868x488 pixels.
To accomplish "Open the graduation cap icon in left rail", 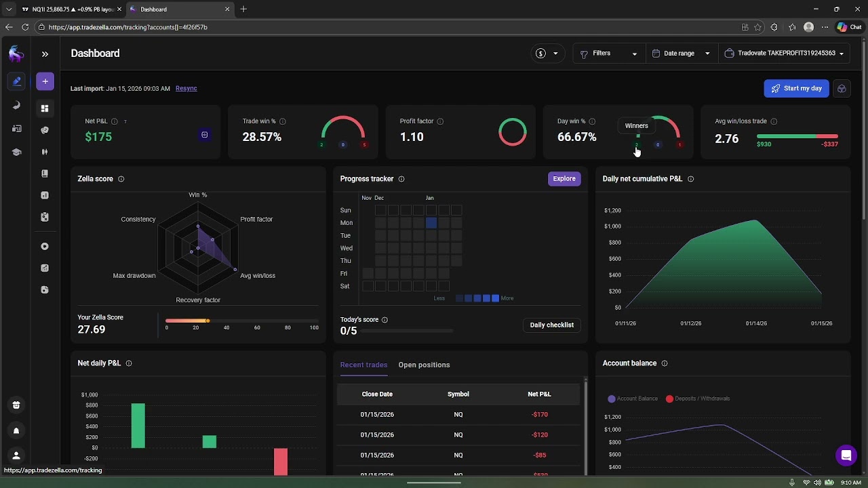I will coord(16,152).
